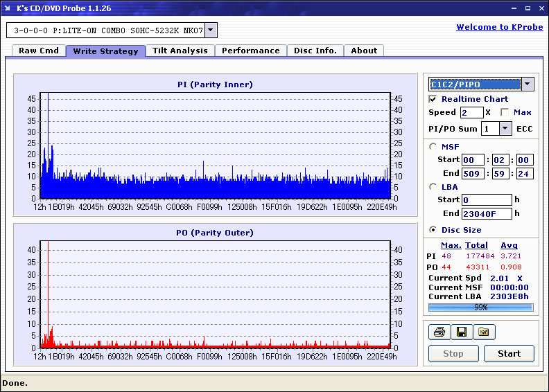Select the LBA radio option
Image resolution: width=549 pixels, height=392 pixels.
[433, 187]
